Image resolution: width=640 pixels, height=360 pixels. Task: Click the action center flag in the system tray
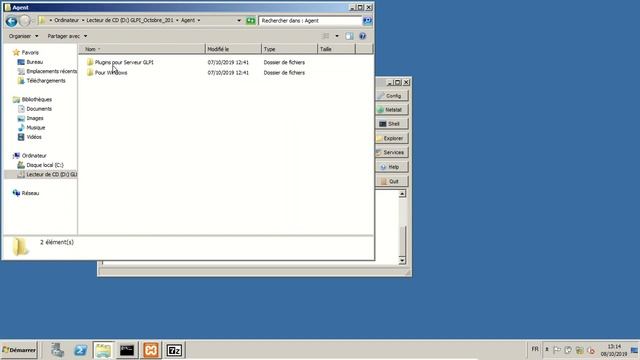tap(557, 350)
